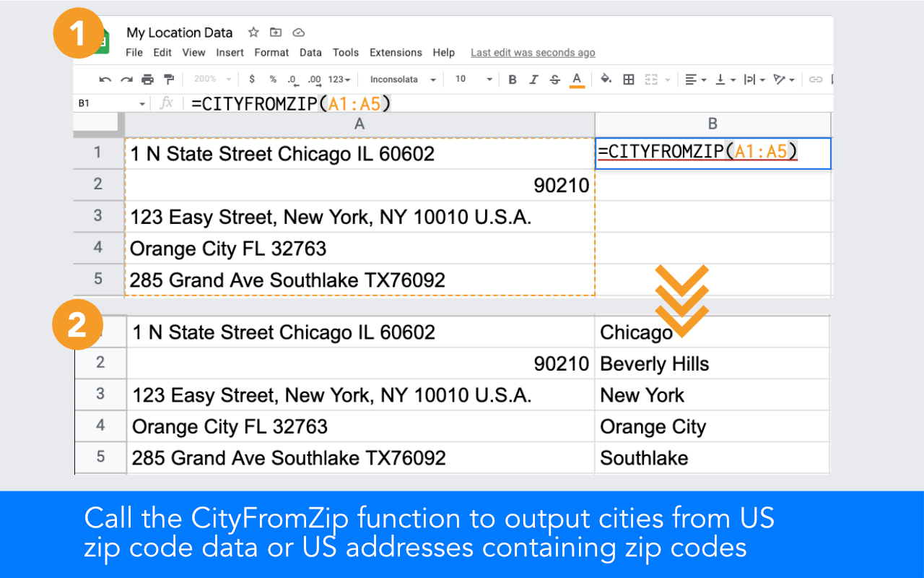
Task: Click the result cell 'Orange City'
Action: tap(712, 426)
